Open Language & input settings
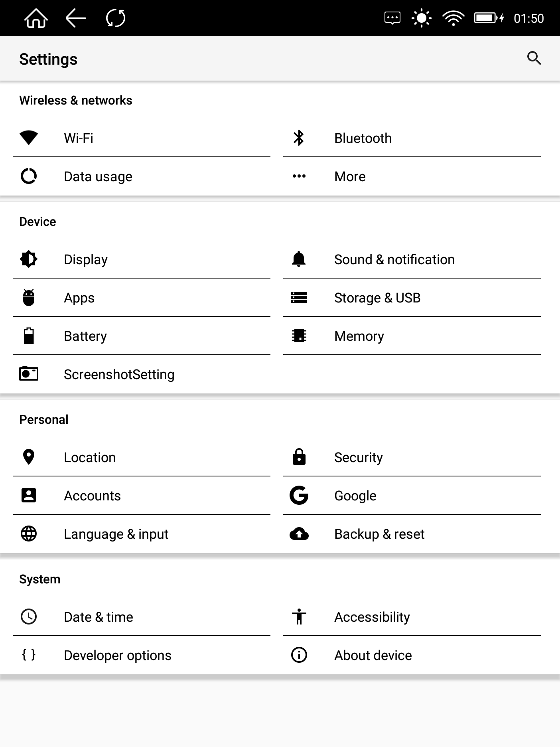Screen dimensions: 560x747 [x=116, y=534]
